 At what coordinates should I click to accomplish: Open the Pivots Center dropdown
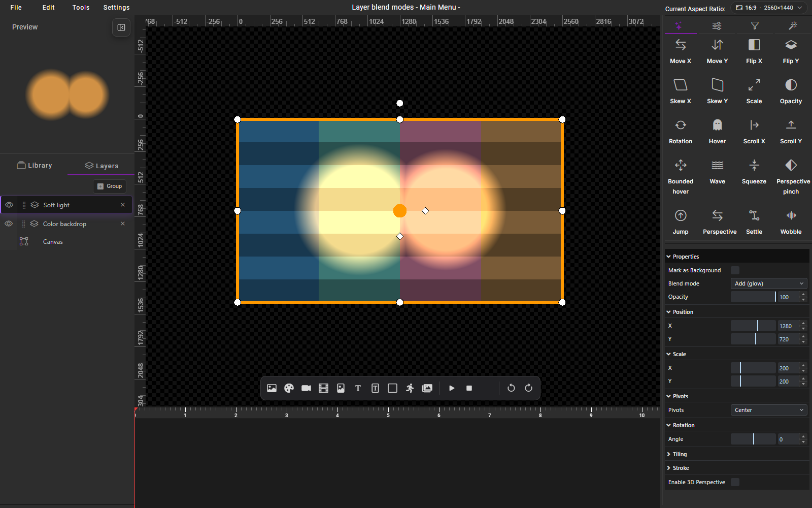tap(768, 410)
